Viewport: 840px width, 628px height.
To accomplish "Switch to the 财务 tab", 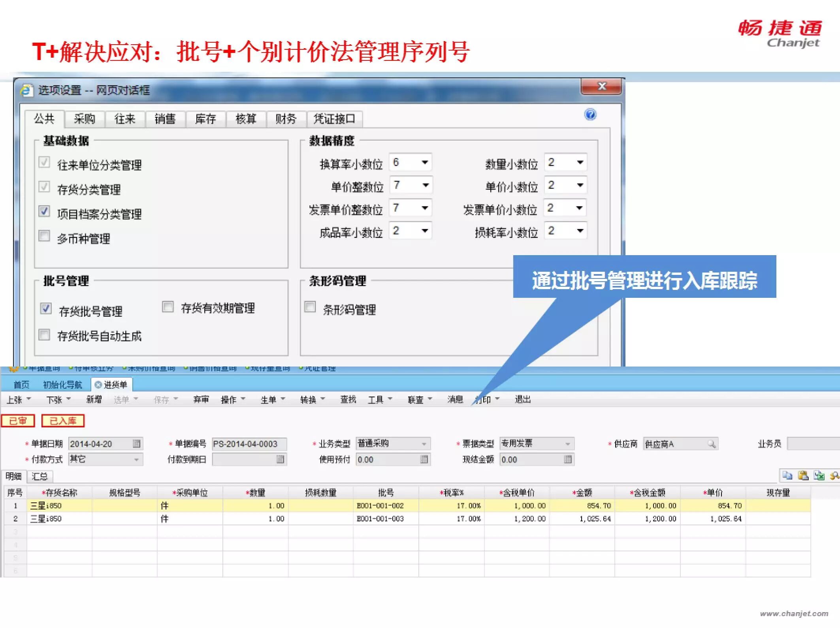I will 286,119.
